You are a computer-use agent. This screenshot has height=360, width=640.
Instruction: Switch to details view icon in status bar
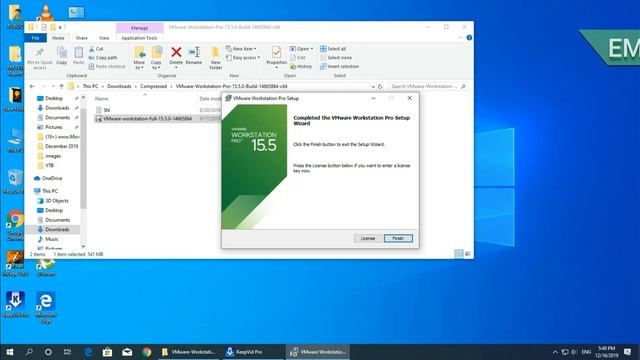[459, 254]
